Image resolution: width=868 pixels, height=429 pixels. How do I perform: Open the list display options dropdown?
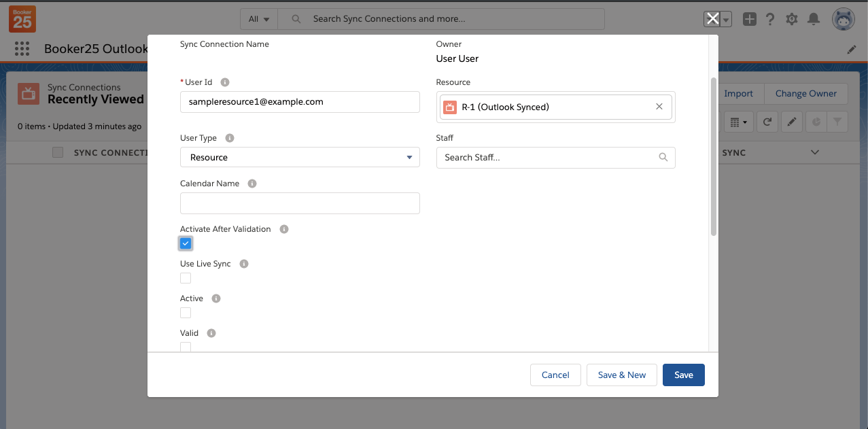pyautogui.click(x=737, y=122)
